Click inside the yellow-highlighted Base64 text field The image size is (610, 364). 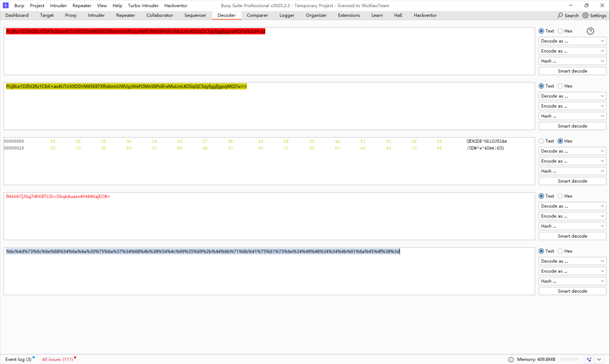pos(126,86)
